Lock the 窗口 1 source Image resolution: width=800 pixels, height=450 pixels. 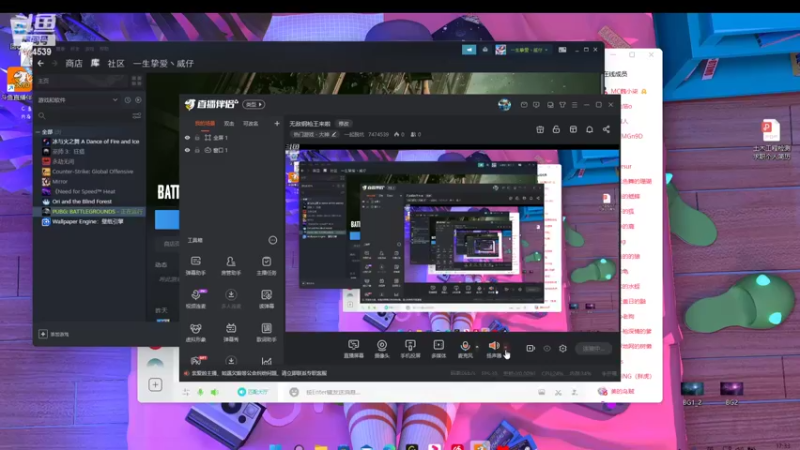(x=197, y=151)
